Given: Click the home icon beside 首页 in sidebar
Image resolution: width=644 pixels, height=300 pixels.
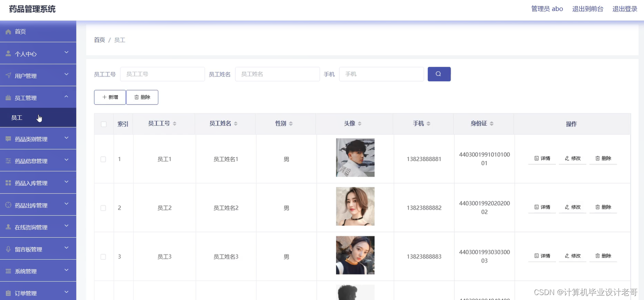Looking at the screenshot, I should coord(8,32).
